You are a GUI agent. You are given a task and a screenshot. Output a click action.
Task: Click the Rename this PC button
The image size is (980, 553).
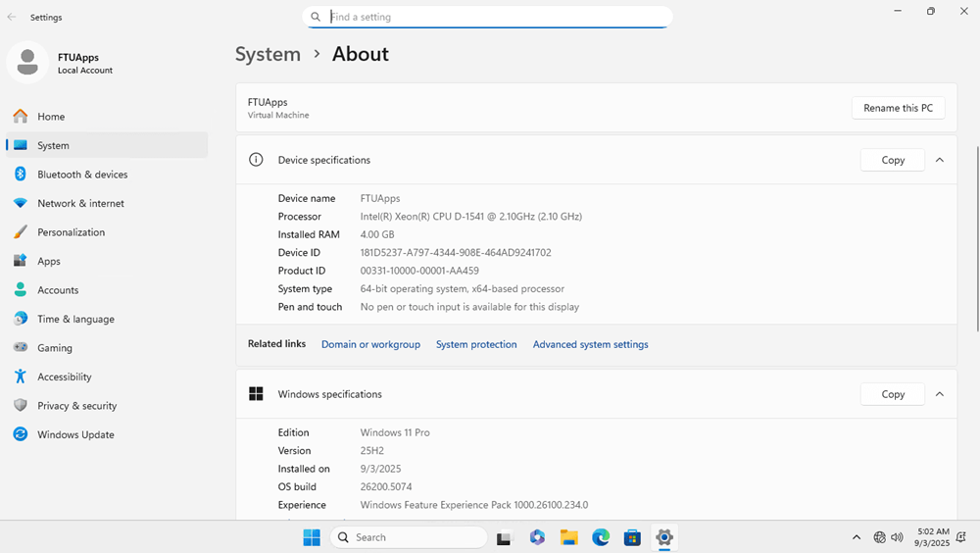(x=898, y=108)
